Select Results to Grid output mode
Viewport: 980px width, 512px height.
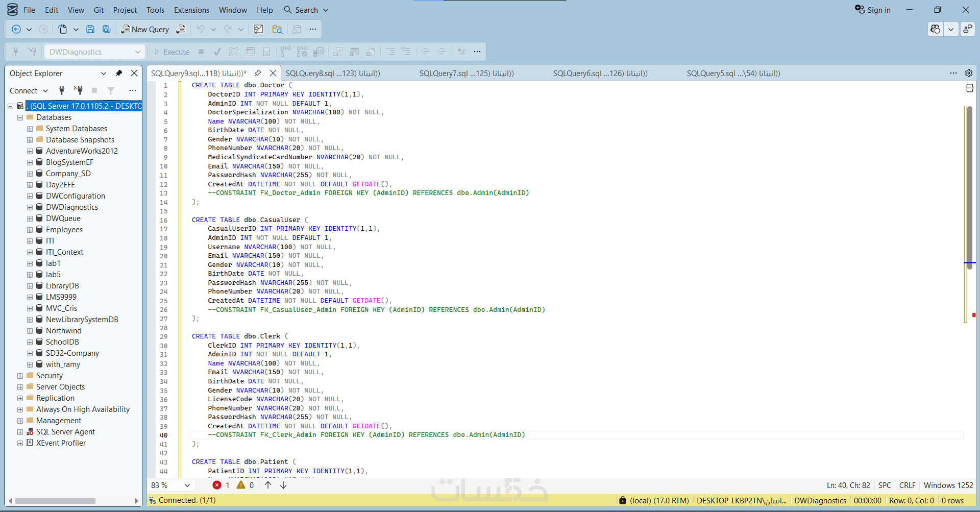point(354,52)
